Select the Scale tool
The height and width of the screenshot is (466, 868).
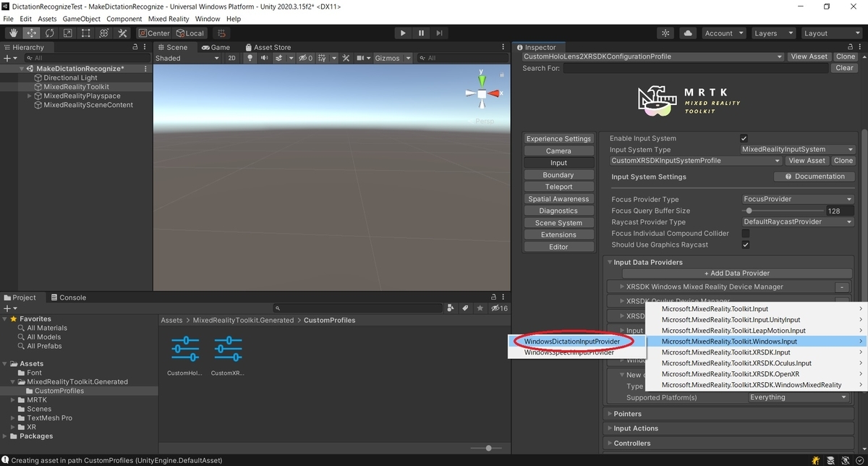click(68, 33)
